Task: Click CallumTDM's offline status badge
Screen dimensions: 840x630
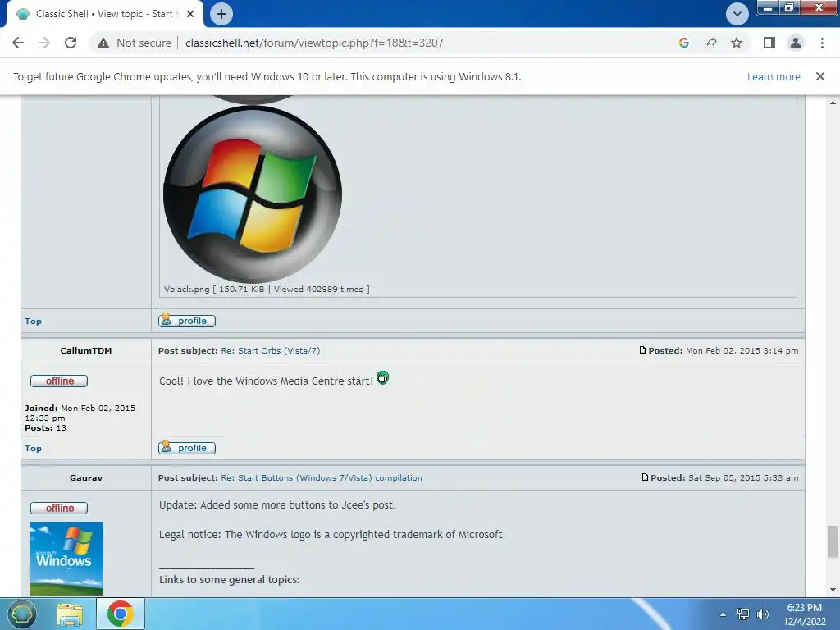Action: click(59, 381)
